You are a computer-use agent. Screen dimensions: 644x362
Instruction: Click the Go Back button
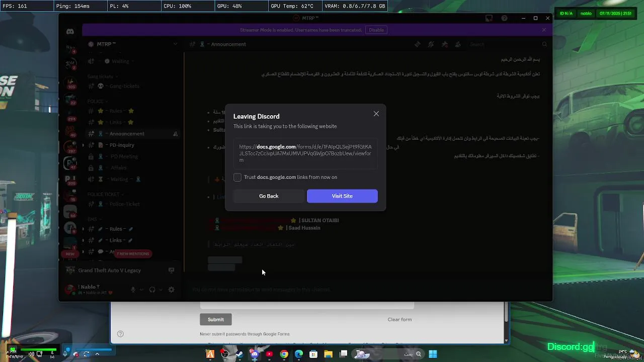pyautogui.click(x=269, y=196)
